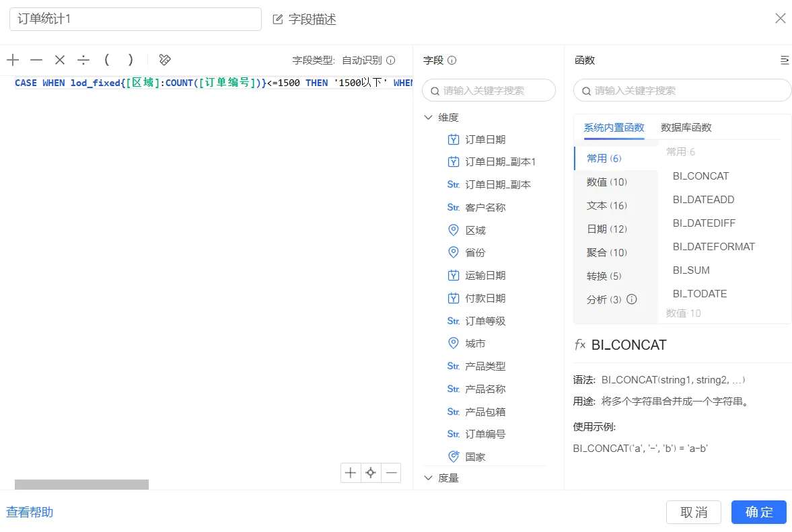Switch to the 数据库函数 tab
The height and width of the screenshot is (532, 792).
[x=686, y=127]
